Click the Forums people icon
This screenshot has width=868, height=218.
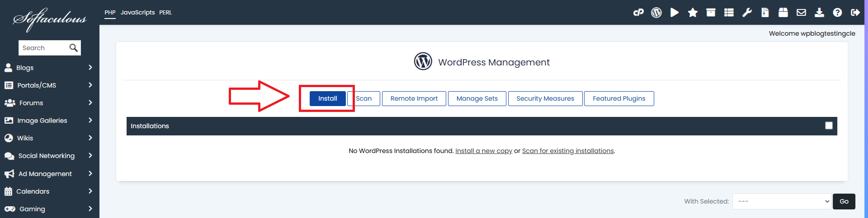[x=10, y=103]
